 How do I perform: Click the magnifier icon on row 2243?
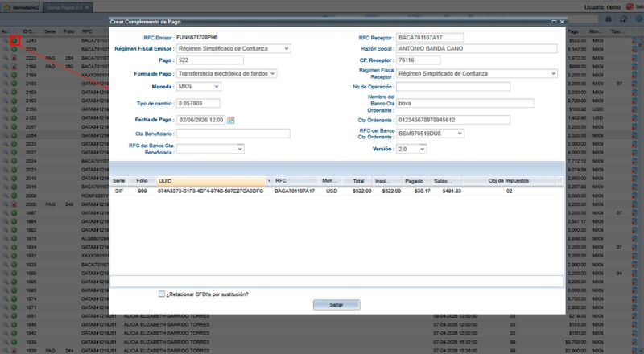[x=6, y=41]
